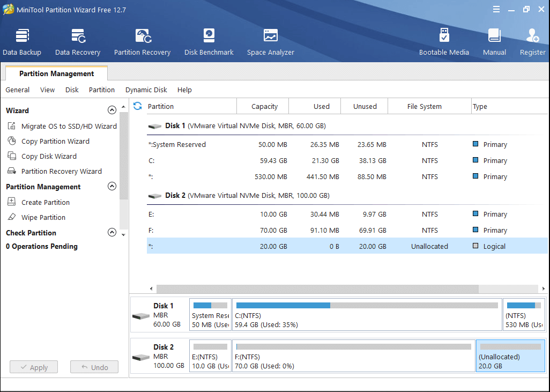Select the C: partition row
The height and width of the screenshot is (392, 550).
(x=347, y=161)
